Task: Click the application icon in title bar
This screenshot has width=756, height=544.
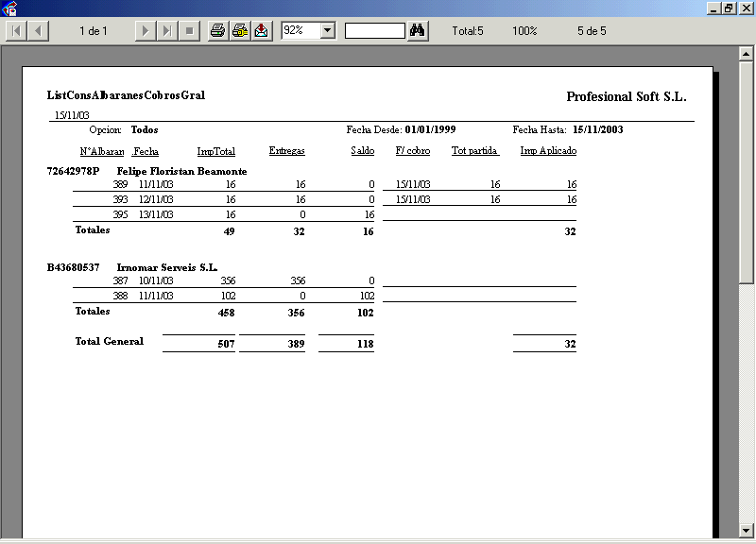Action: [9, 8]
